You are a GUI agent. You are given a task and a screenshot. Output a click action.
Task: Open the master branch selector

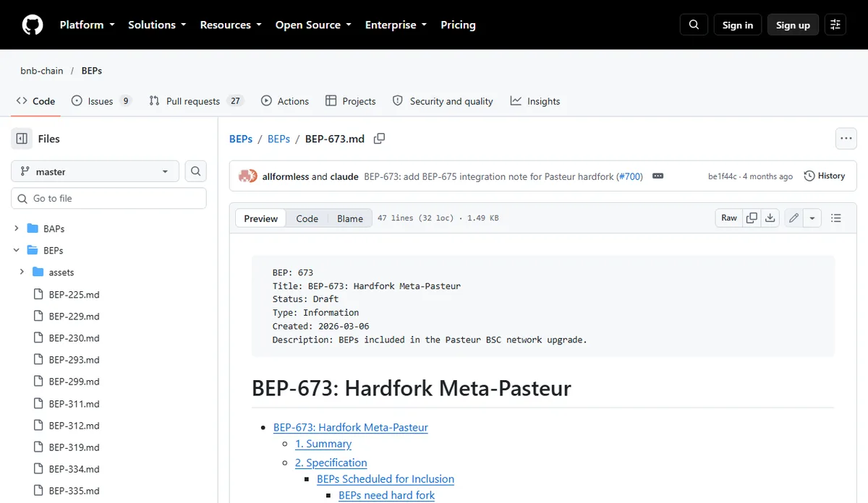click(x=95, y=172)
